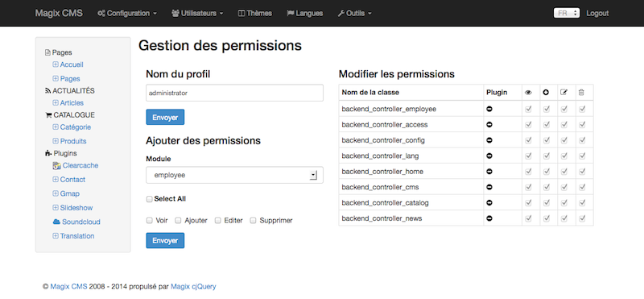Viewport: 644px width, 299px height.
Task: Click the document icon beside Pages heading
Action: pos(47,52)
